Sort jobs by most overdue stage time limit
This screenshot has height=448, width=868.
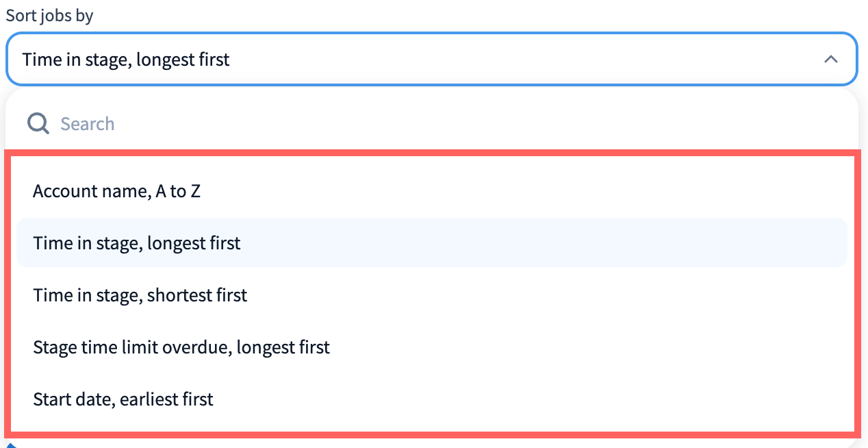pos(181,347)
